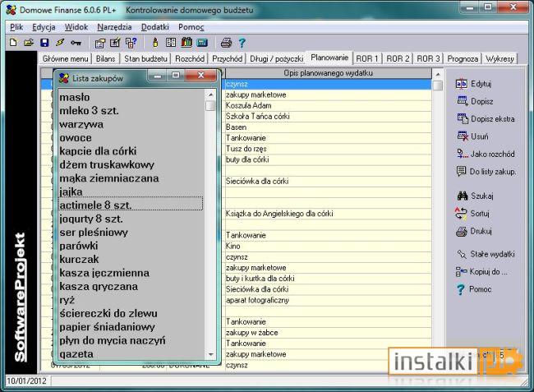Click the printer toolbar icon
This screenshot has width=534, height=392.
click(x=226, y=43)
